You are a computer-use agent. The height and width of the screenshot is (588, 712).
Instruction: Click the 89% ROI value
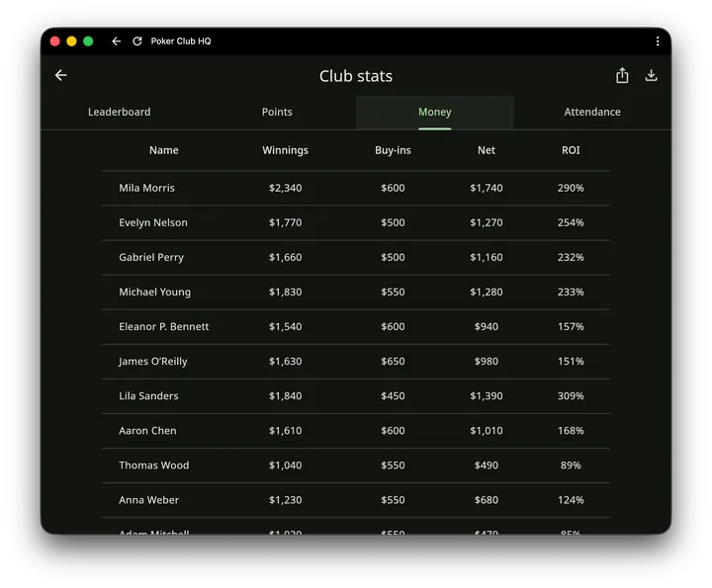point(571,465)
